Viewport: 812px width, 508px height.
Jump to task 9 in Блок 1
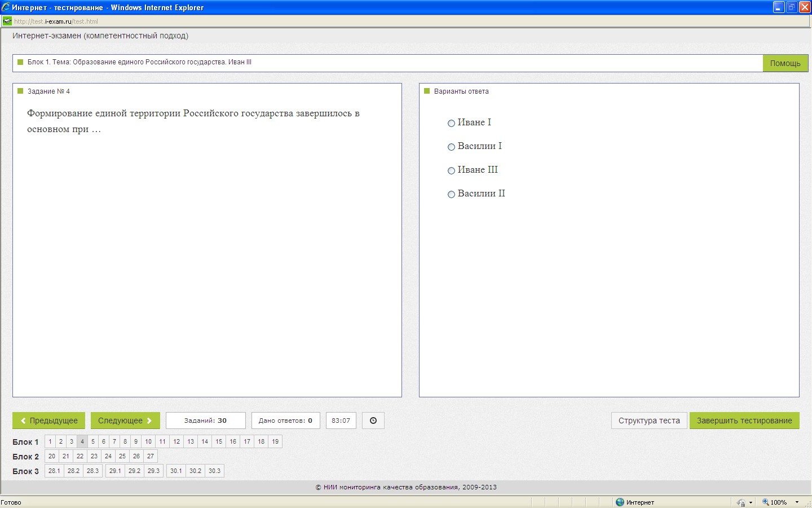pos(136,441)
